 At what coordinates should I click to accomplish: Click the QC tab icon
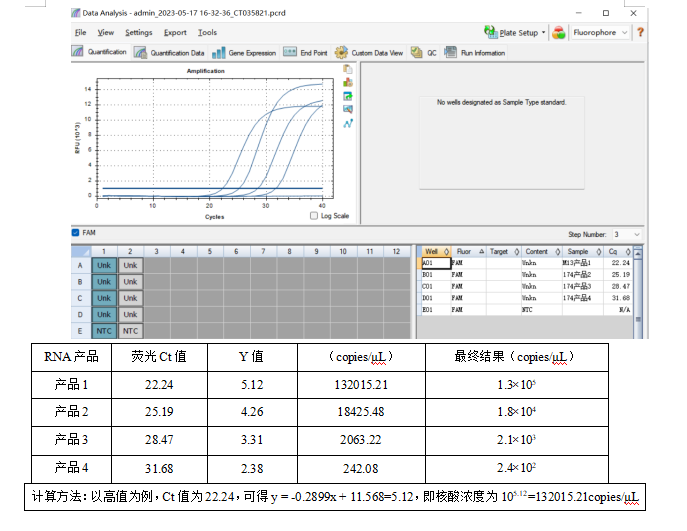(x=416, y=53)
